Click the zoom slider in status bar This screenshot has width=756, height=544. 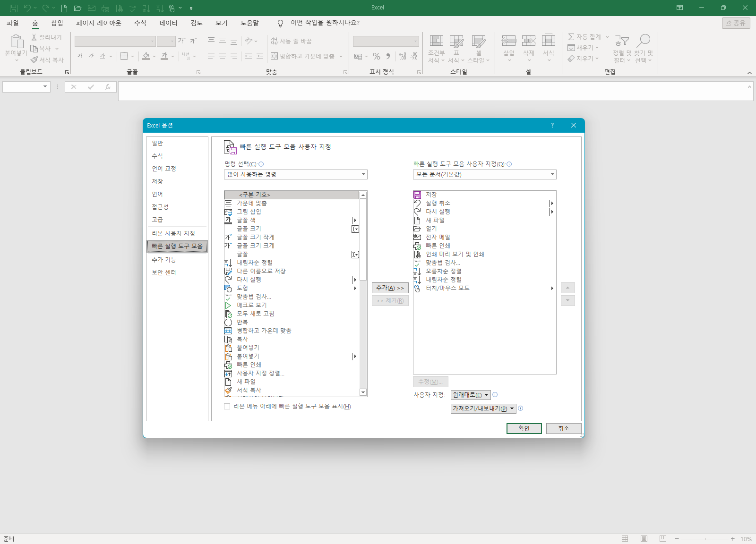point(705,539)
